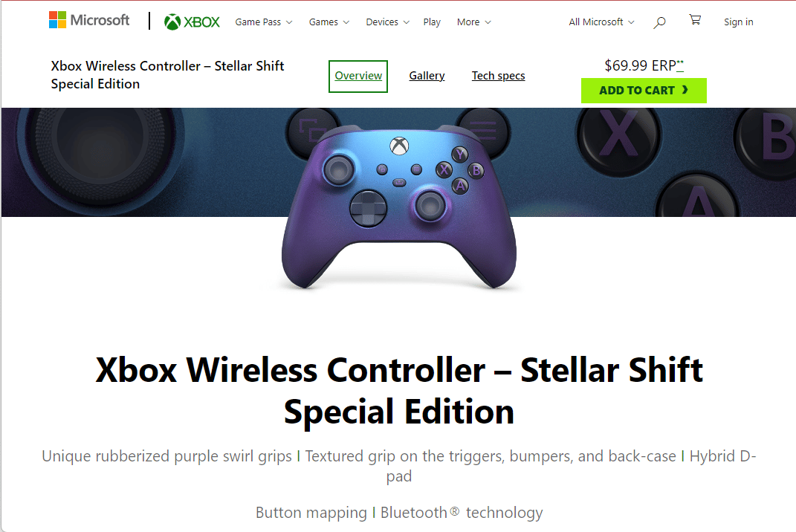Click the purple controller hero image
The height and width of the screenshot is (532, 796).
398,208
